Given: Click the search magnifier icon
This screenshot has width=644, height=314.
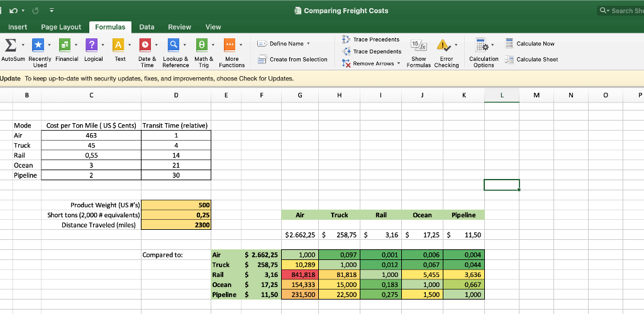Looking at the screenshot, I should pos(604,11).
